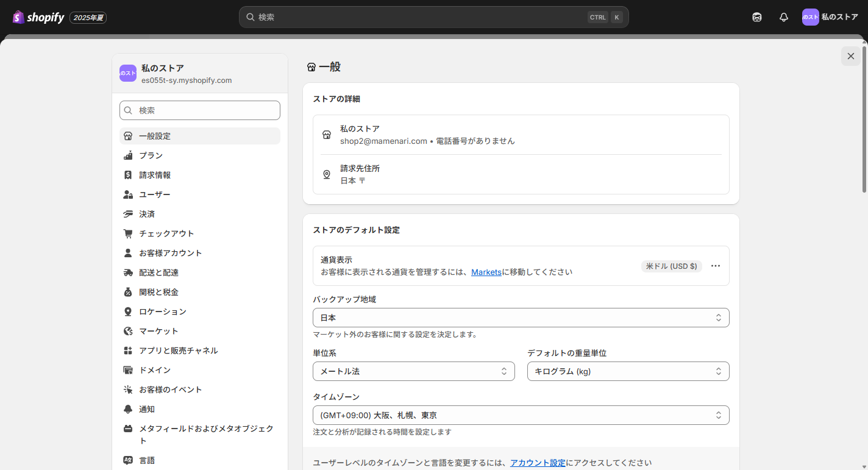868x470 pixels.
Task: Go to ドメイン settings section
Action: [x=155, y=370]
